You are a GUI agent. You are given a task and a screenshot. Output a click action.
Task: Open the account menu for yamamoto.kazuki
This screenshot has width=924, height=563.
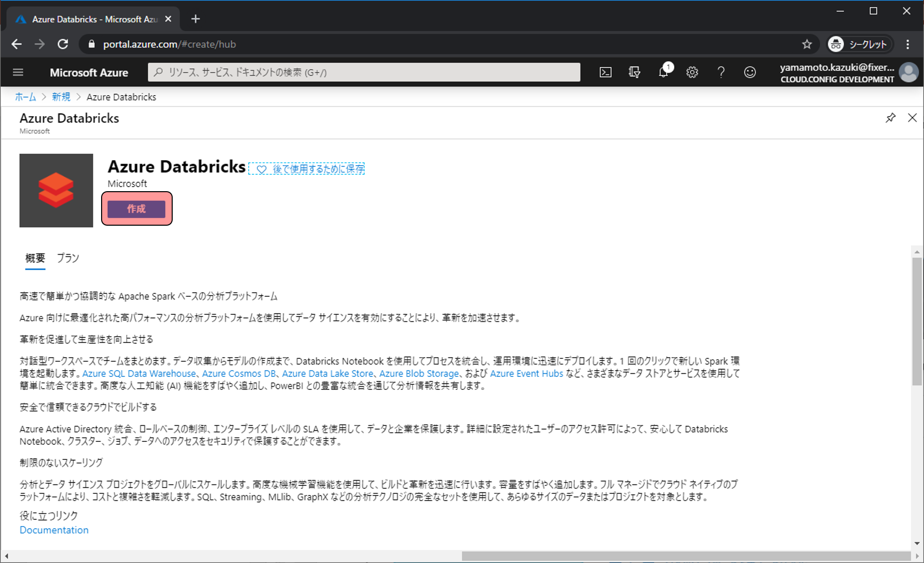[x=848, y=73]
